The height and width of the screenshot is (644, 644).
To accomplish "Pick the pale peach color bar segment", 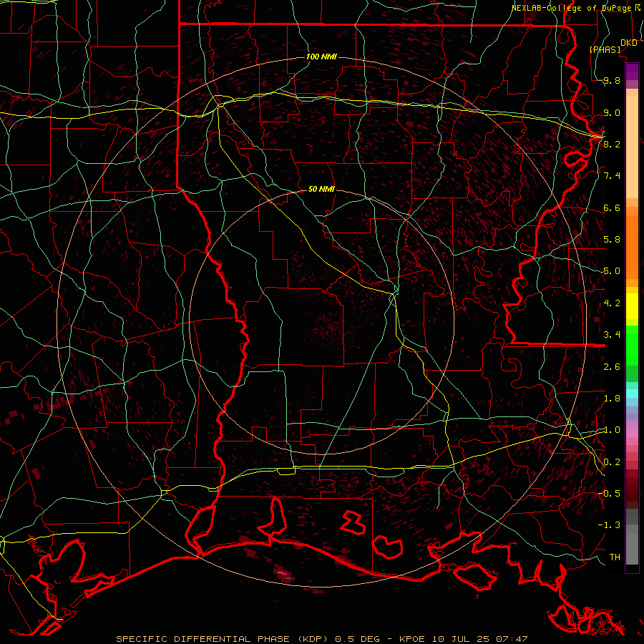I will pos(632,147).
